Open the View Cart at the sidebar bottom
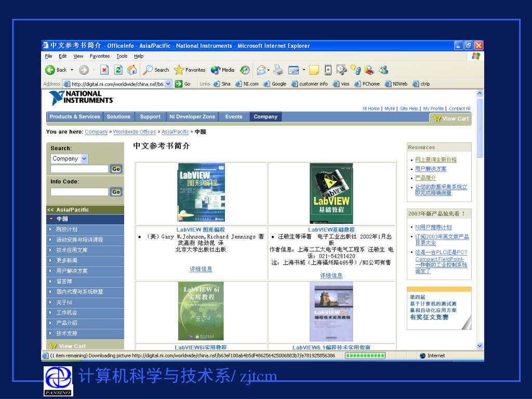The height and width of the screenshot is (399, 532). (68, 345)
